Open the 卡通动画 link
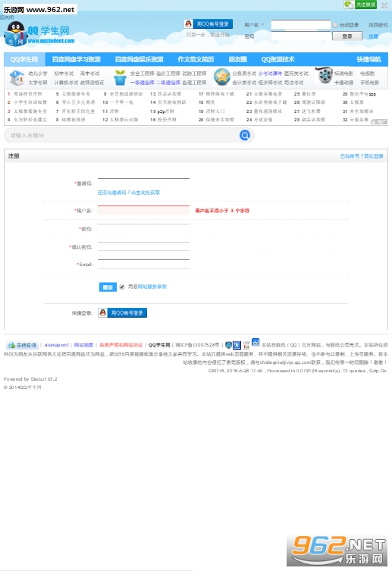Image resolution: width=392 pixels, height=571 pixels. [x=344, y=83]
